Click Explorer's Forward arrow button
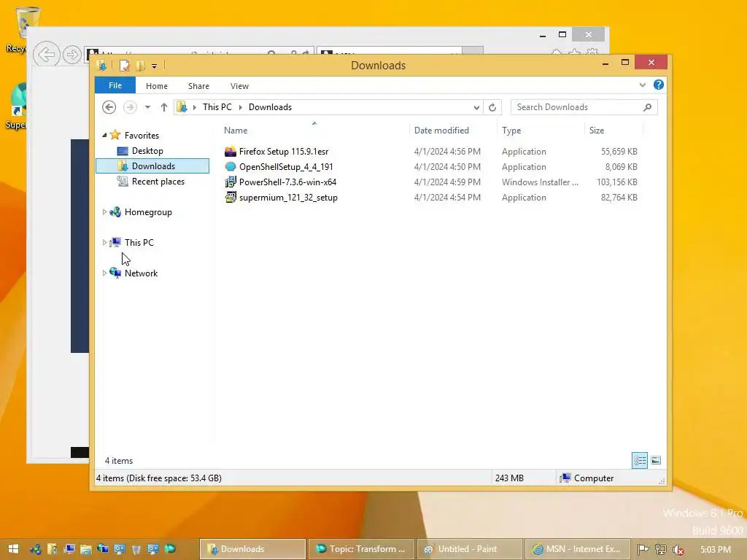The height and width of the screenshot is (560, 747). tap(130, 107)
